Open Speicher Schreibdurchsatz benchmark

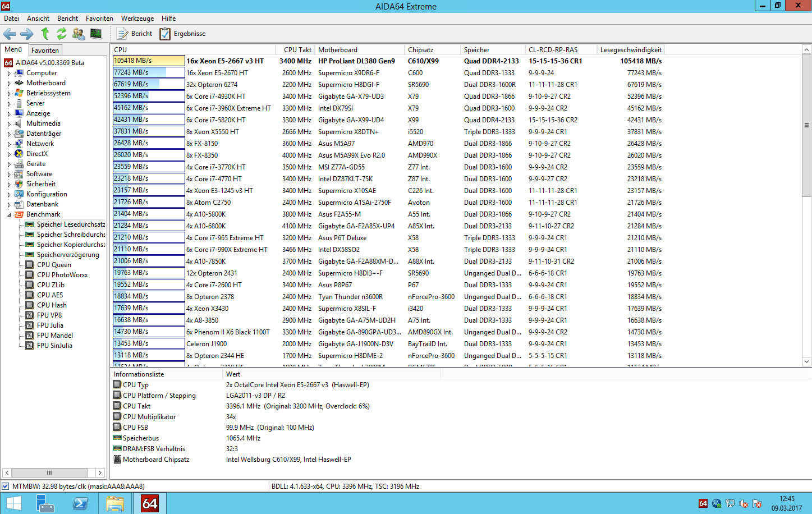click(x=71, y=235)
